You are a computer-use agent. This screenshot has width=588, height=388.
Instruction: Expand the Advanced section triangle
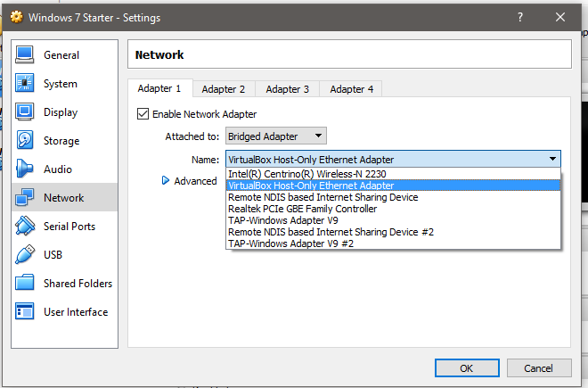coord(165,181)
